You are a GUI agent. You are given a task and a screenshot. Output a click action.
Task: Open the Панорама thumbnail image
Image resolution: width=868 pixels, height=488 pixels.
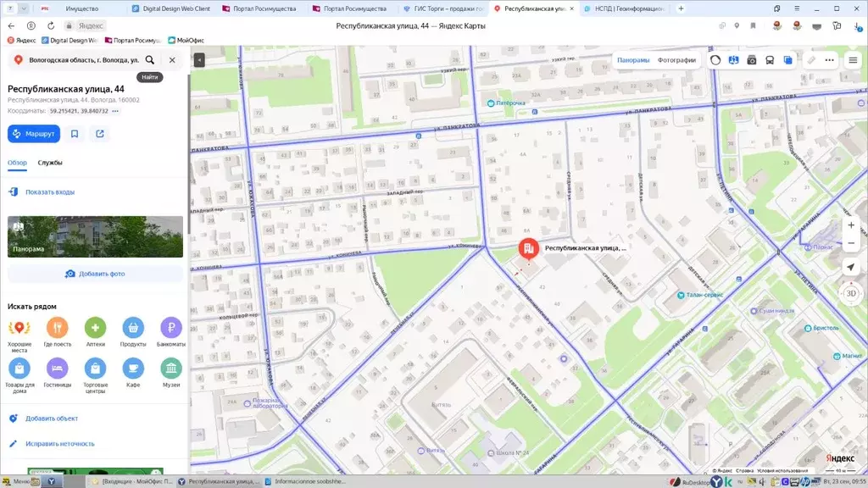click(x=95, y=236)
